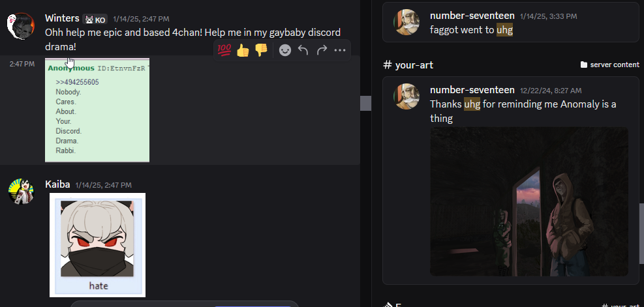The width and height of the screenshot is (644, 307).
Task: Forward Winters' message
Action: [322, 50]
